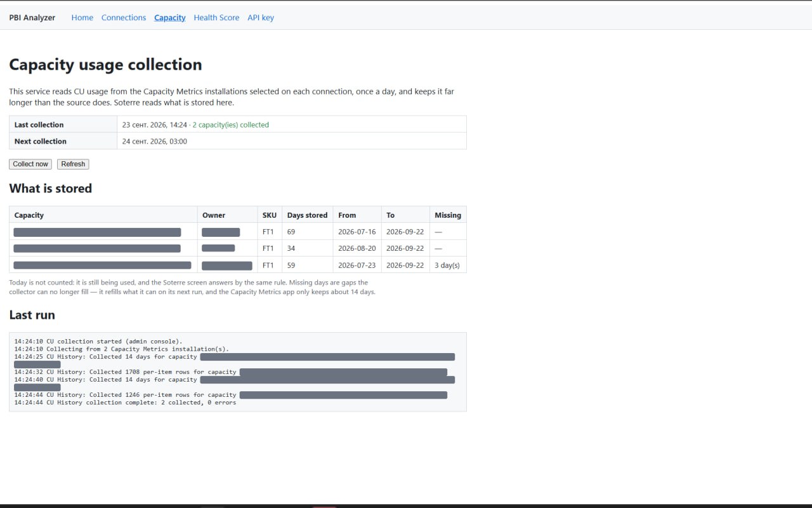Click the Capacity usage collection heading
This screenshot has height=508, width=812.
click(105, 65)
